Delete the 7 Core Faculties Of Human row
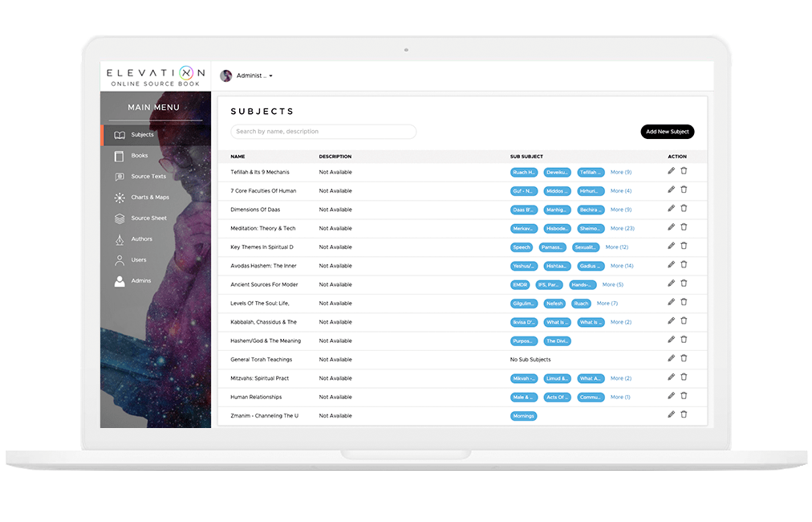The image size is (812, 522). click(684, 190)
